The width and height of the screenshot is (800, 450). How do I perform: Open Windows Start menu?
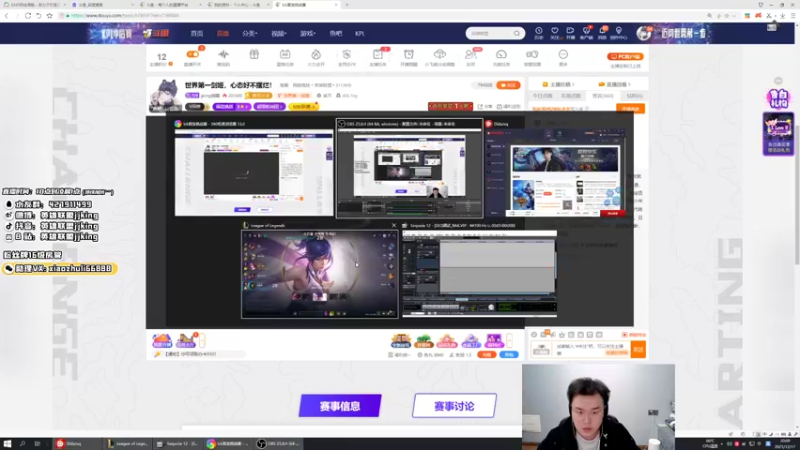(x=7, y=444)
